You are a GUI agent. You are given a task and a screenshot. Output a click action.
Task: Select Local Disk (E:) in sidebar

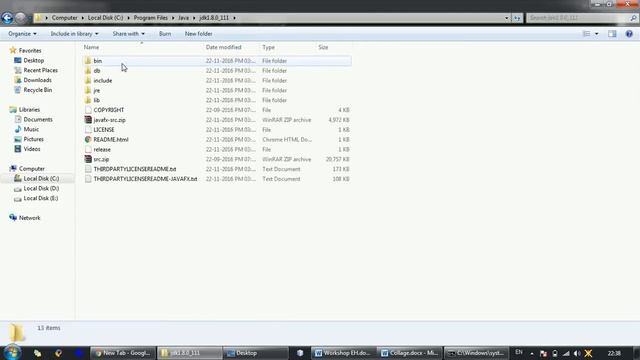(40, 198)
